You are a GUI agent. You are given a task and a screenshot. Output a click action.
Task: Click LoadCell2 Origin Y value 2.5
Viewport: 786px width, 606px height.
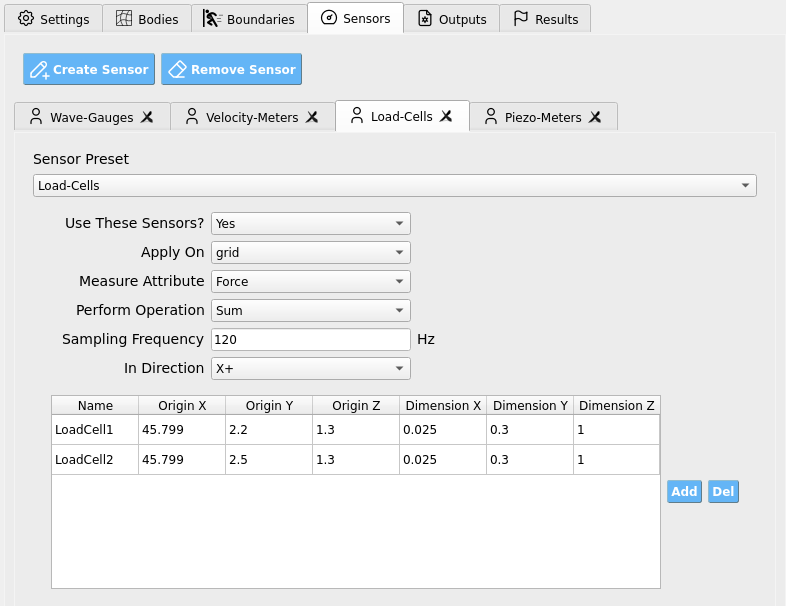point(269,460)
